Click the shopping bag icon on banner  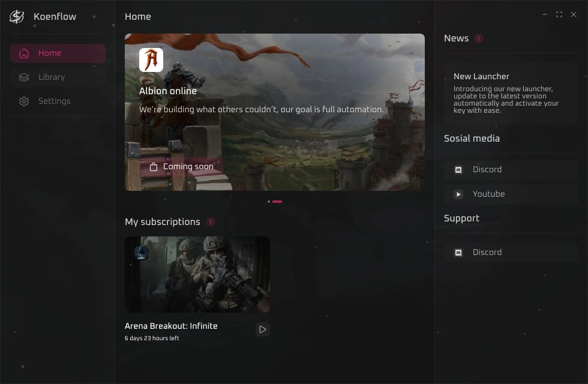(x=154, y=167)
